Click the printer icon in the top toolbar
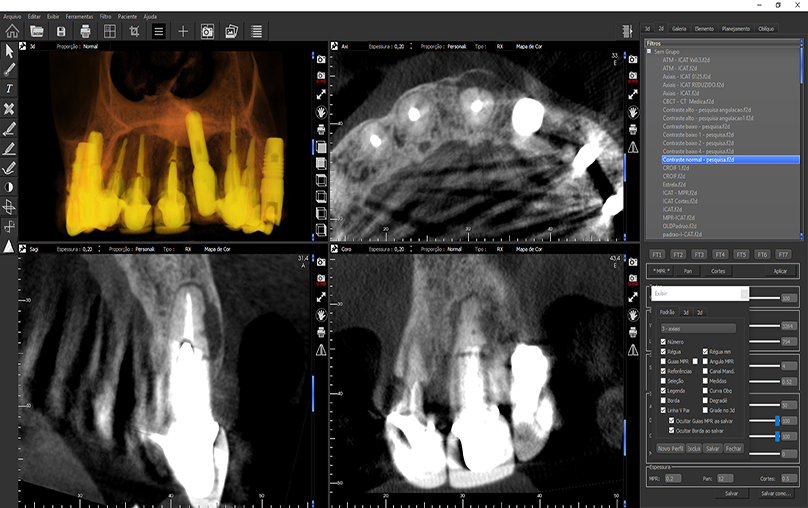Viewport: 808px width, 508px height. coord(86,31)
